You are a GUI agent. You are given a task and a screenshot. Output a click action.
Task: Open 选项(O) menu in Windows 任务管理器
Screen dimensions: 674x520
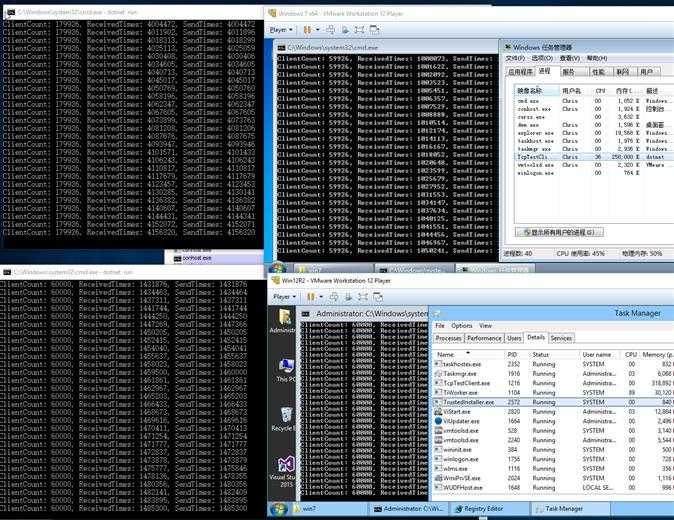pyautogui.click(x=542, y=58)
